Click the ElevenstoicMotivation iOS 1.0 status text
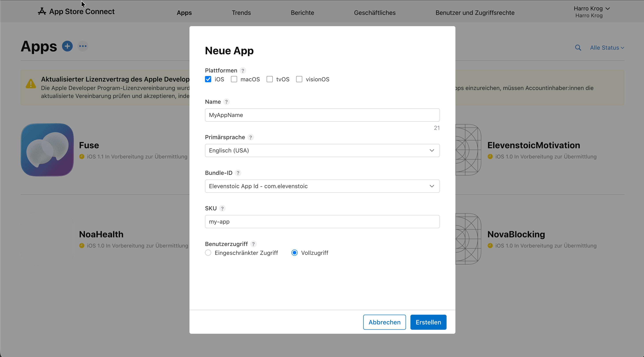The height and width of the screenshot is (357, 644). click(x=546, y=156)
